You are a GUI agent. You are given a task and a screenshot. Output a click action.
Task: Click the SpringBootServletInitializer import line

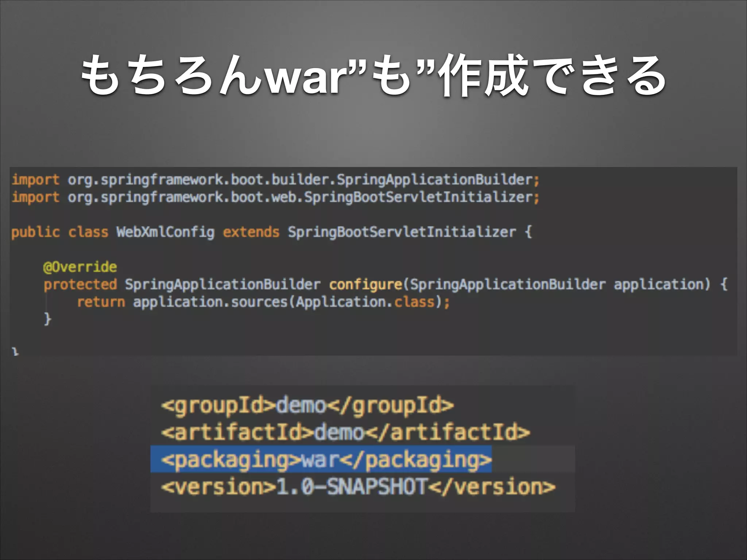(x=275, y=197)
